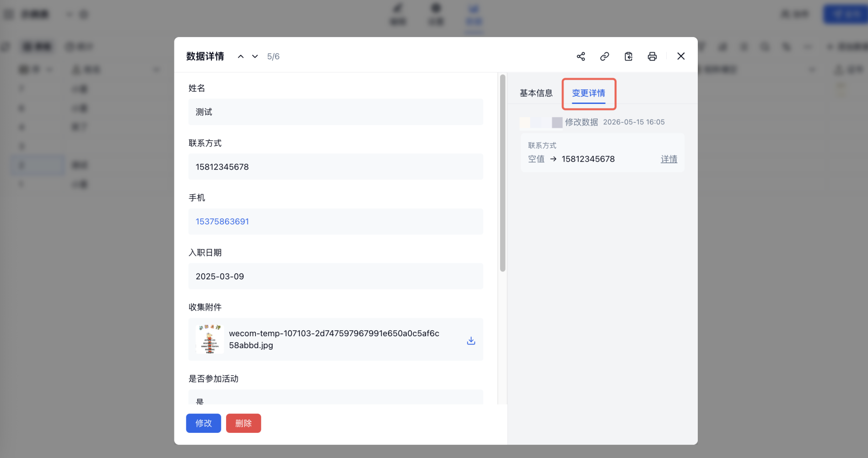The width and height of the screenshot is (868, 458).
Task: Click the record counter 5/6
Action: 273,56
